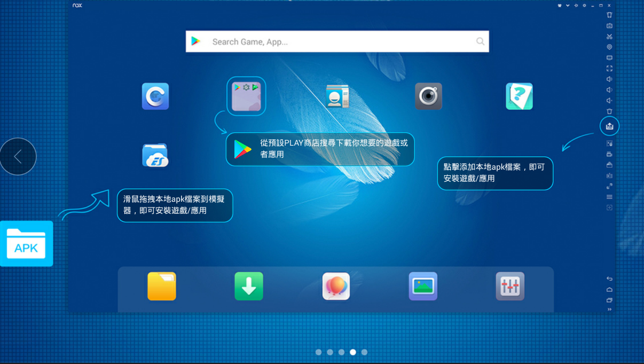Open the yellow file manager in dock
Image resolution: width=644 pixels, height=364 pixels.
click(x=162, y=286)
